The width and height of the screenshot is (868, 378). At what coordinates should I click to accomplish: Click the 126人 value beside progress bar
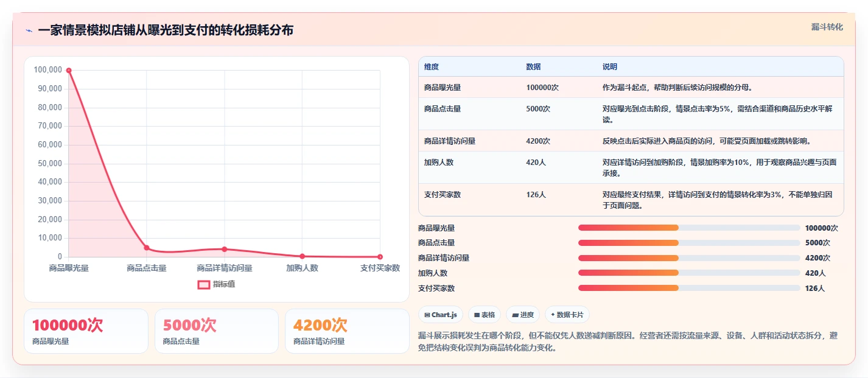(x=815, y=289)
